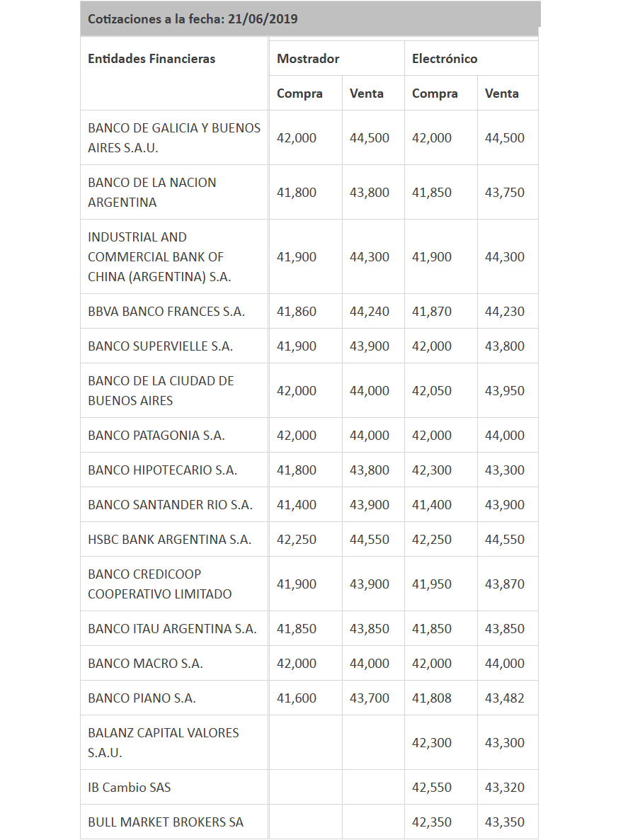
Task: Select IB Cambio SAS entry
Action: coord(129,788)
